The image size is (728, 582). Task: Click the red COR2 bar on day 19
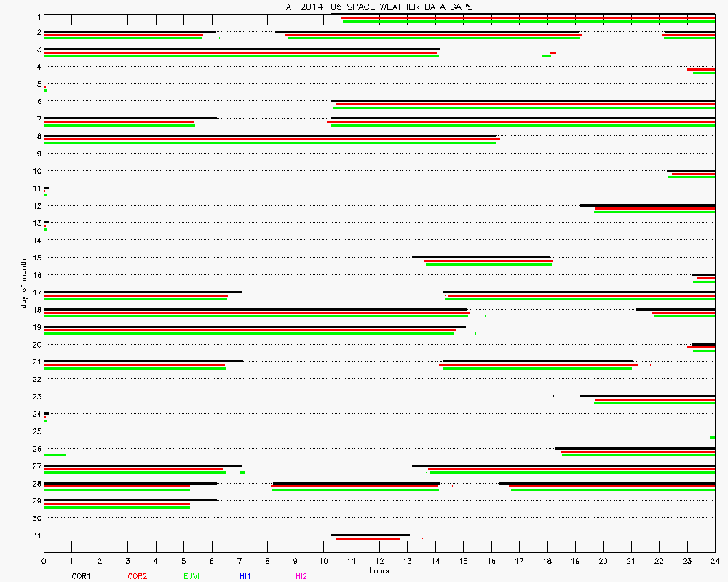pyautogui.click(x=249, y=330)
